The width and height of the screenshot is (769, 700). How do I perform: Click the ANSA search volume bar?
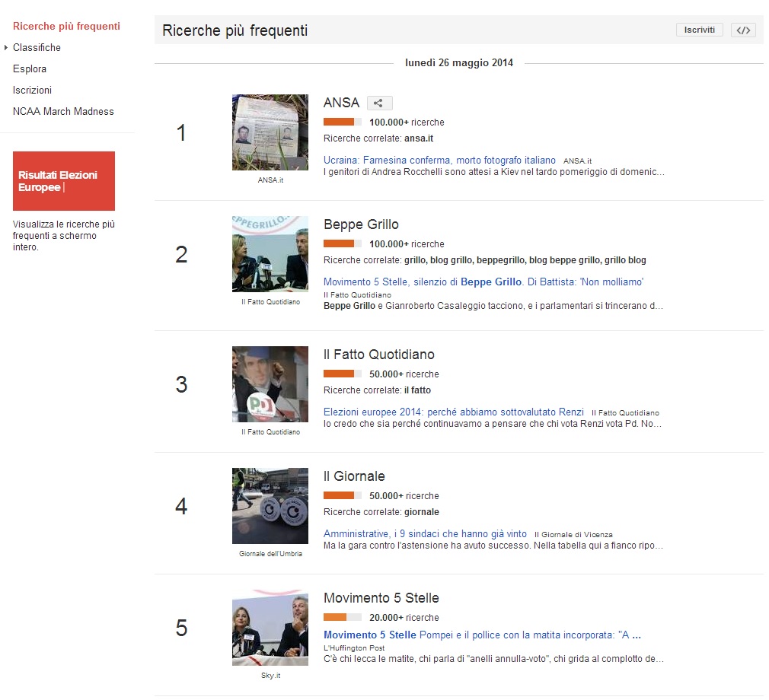tap(342, 123)
